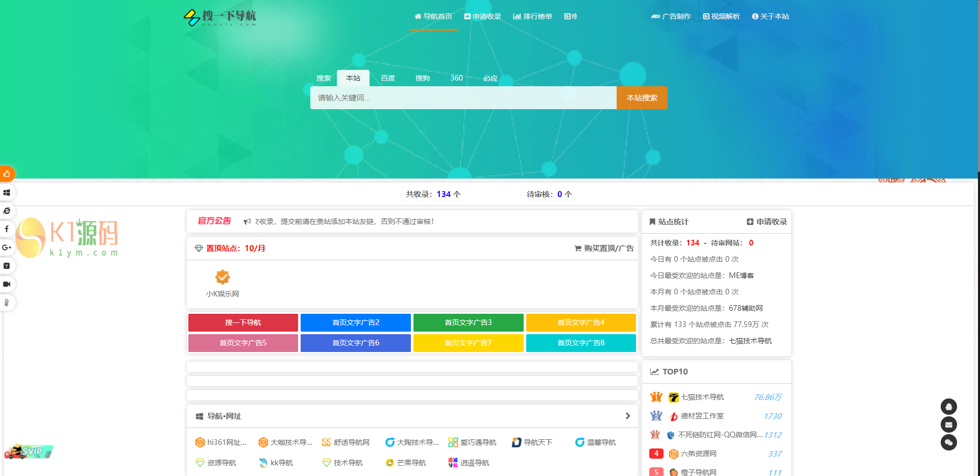This screenshot has width=980, height=476.
Task: Click the blue 首页文字广告6 button
Action: click(356, 343)
